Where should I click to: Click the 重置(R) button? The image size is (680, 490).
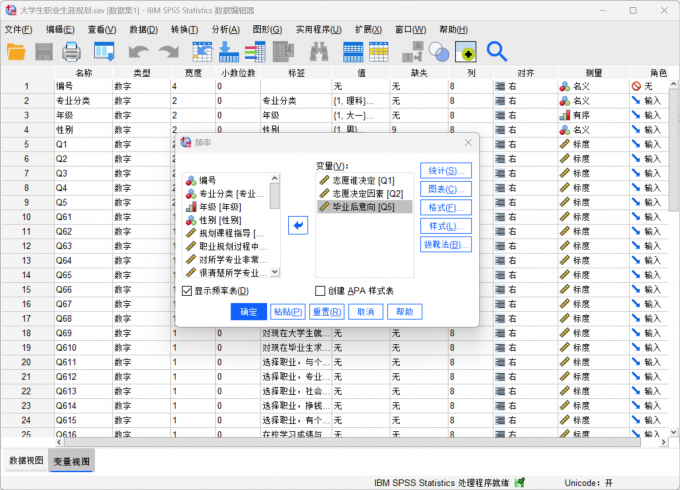point(327,312)
